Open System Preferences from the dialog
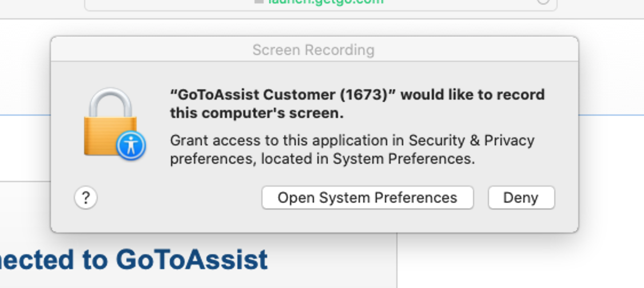This screenshot has width=644, height=288. point(368,198)
